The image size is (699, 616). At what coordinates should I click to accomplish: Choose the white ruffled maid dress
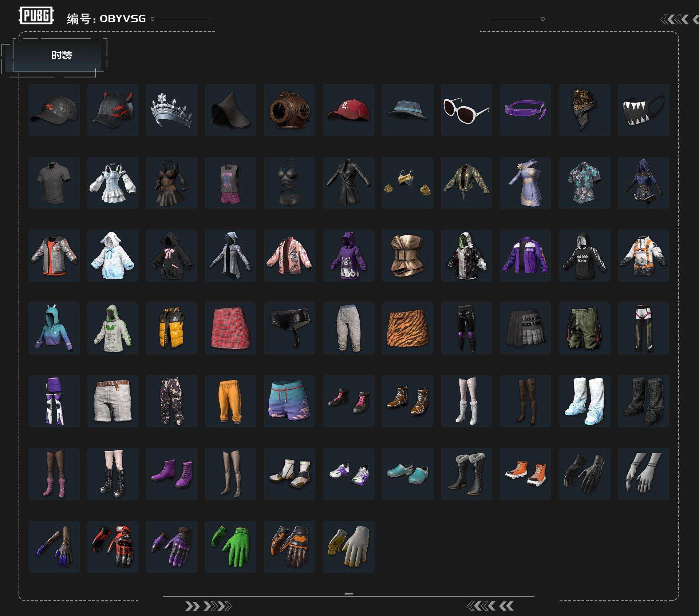pos(112,183)
